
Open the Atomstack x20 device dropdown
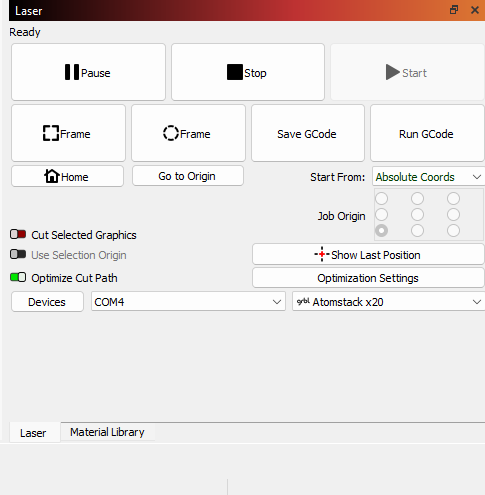pos(389,302)
